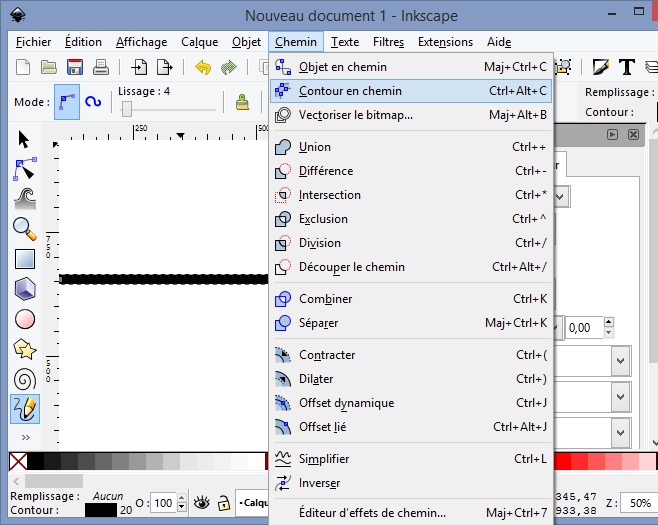This screenshot has width=658, height=525.
Task: Click the Inkscape logo in title bar
Action: [x=18, y=16]
